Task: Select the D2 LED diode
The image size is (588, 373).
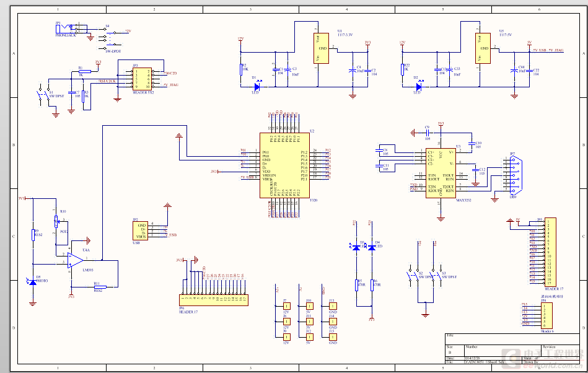Action: [419, 87]
